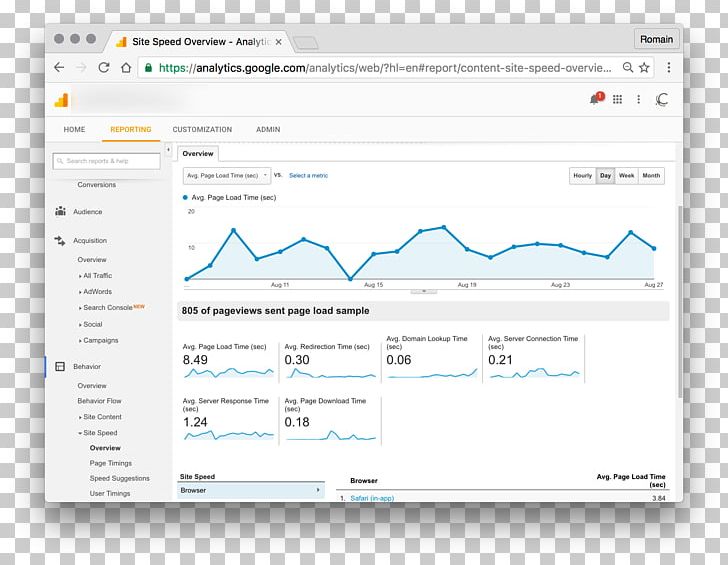The width and height of the screenshot is (728, 565).
Task: Go to the Admin tab
Action: point(268,130)
